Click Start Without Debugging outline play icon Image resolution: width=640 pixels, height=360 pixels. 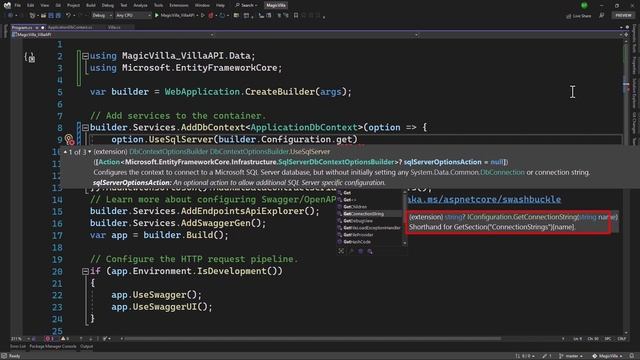pos(202,16)
